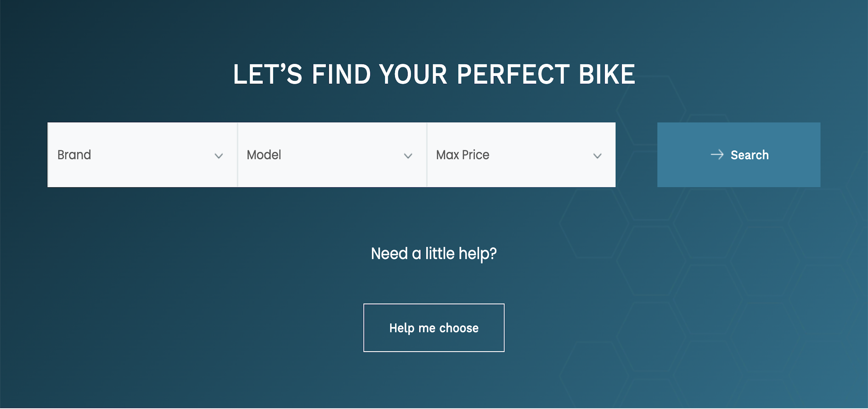Click the Search button
Image resolution: width=868 pixels, height=409 pixels.
point(739,155)
